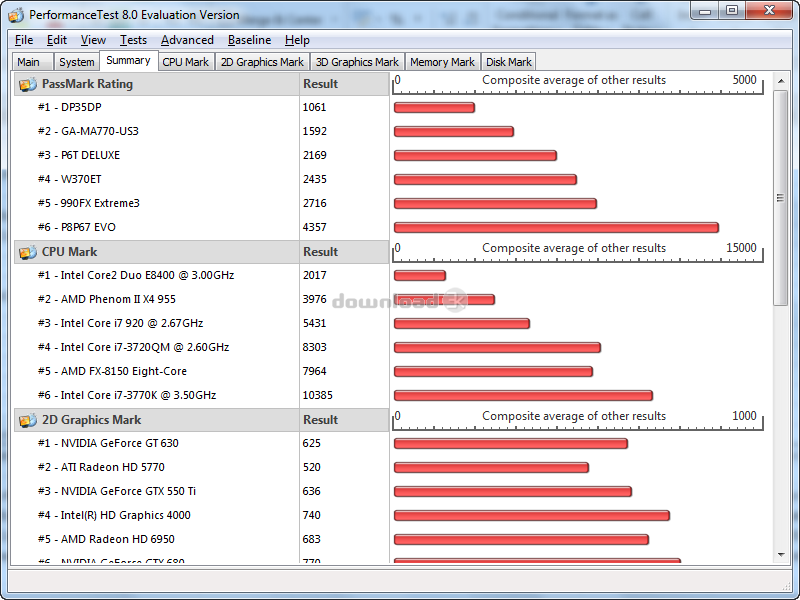The width and height of the screenshot is (800, 600).
Task: Switch to the System tab
Action: [77, 62]
